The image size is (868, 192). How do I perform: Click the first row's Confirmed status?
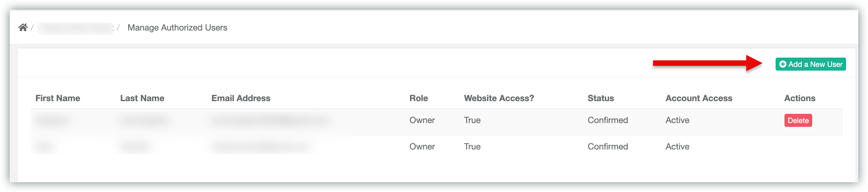pyautogui.click(x=608, y=120)
